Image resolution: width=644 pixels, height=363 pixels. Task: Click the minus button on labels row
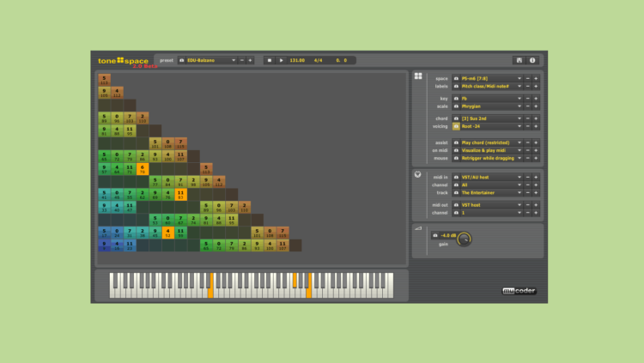[x=528, y=86]
